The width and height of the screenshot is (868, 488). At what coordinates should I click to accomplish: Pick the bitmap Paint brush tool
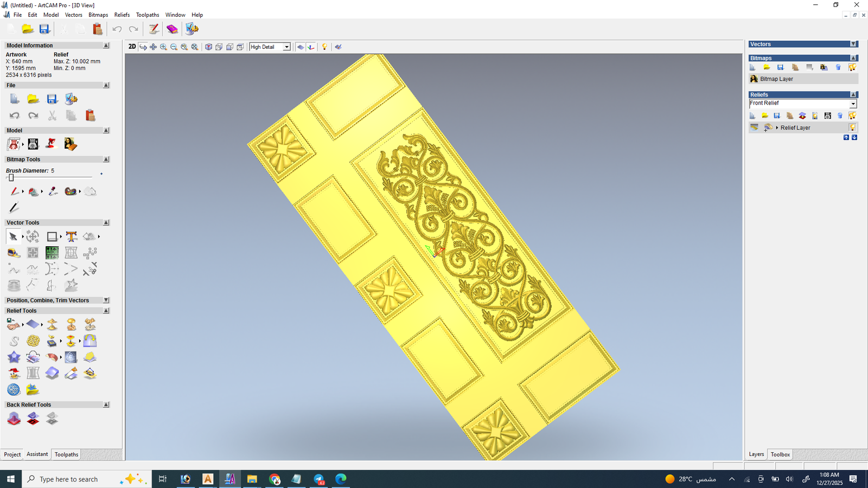tap(14, 191)
